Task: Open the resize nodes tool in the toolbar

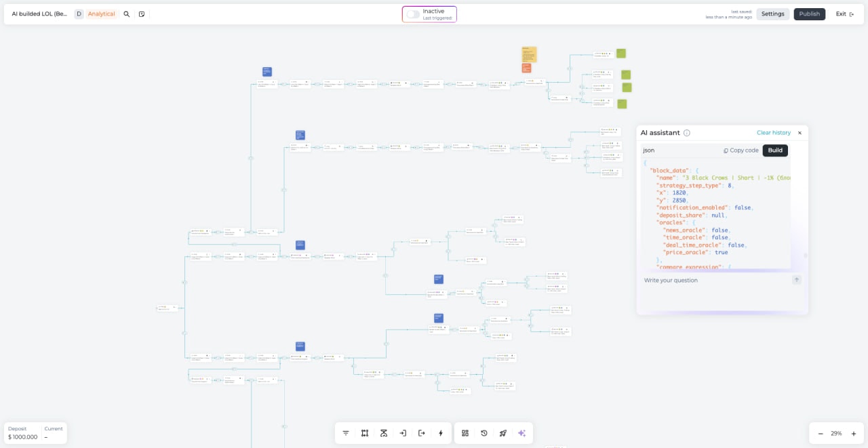Action: pyautogui.click(x=365, y=432)
